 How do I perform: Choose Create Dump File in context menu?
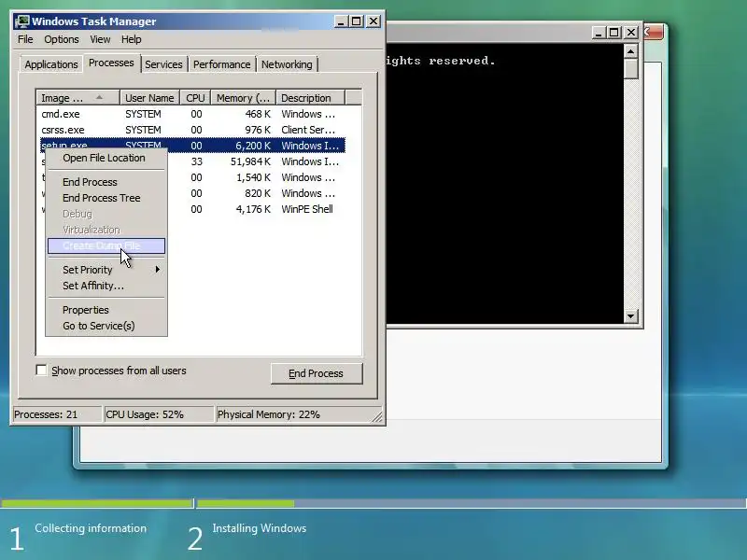pos(106,245)
